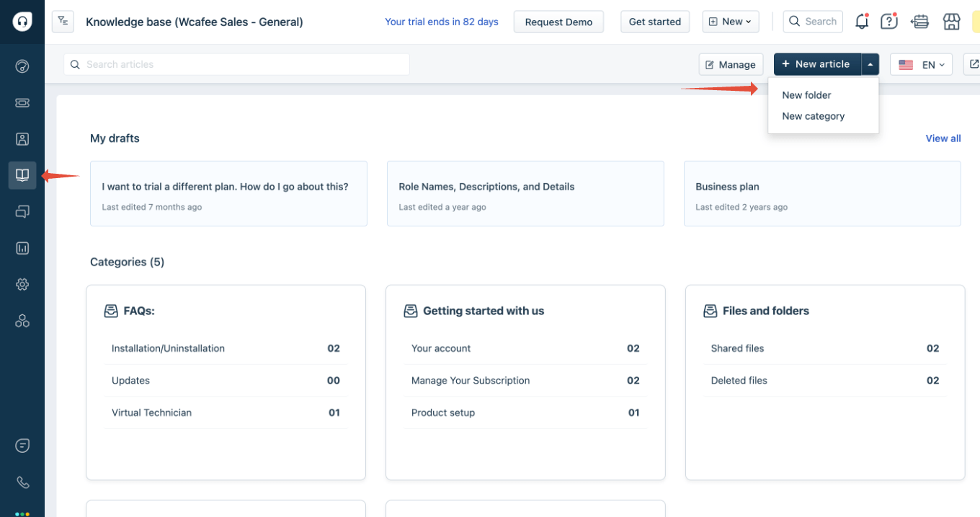Viewport: 980px width, 517px height.
Task: Open the phone icon in sidebar
Action: tap(22, 482)
